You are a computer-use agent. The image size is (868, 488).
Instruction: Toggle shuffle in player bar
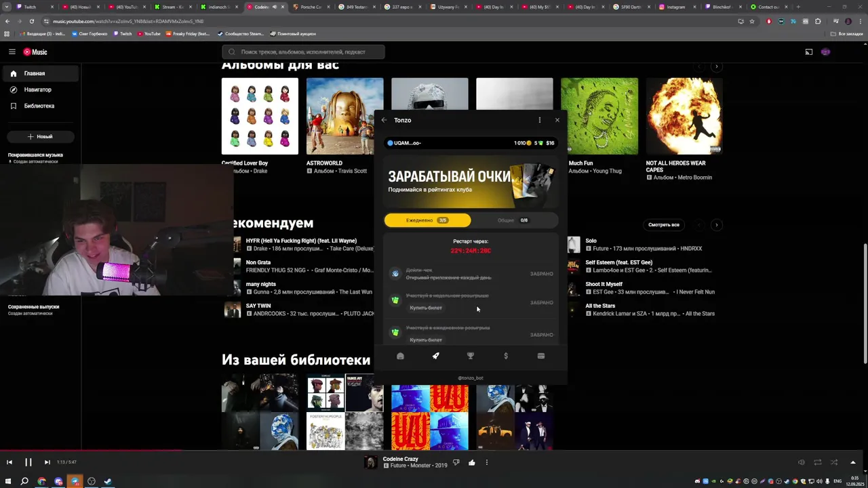(834, 462)
